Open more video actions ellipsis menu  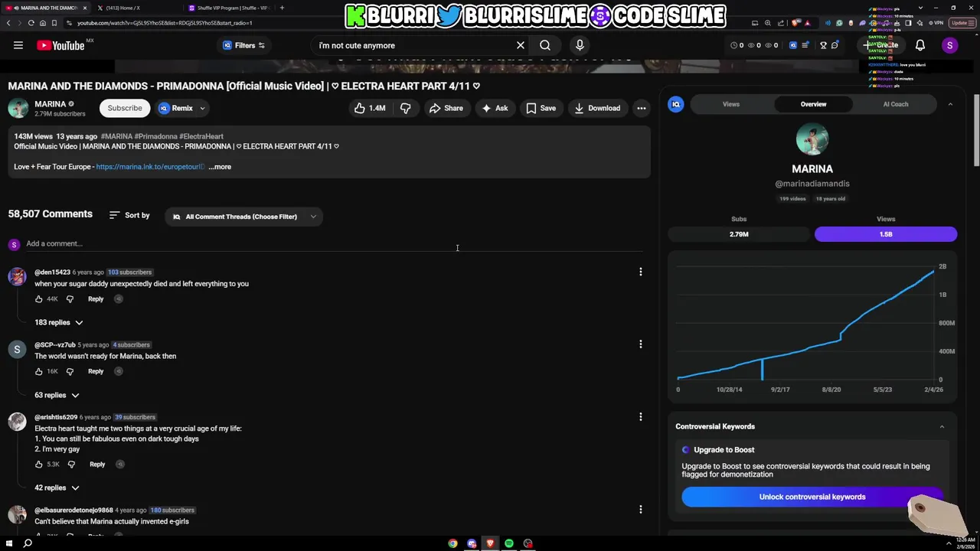pyautogui.click(x=642, y=108)
